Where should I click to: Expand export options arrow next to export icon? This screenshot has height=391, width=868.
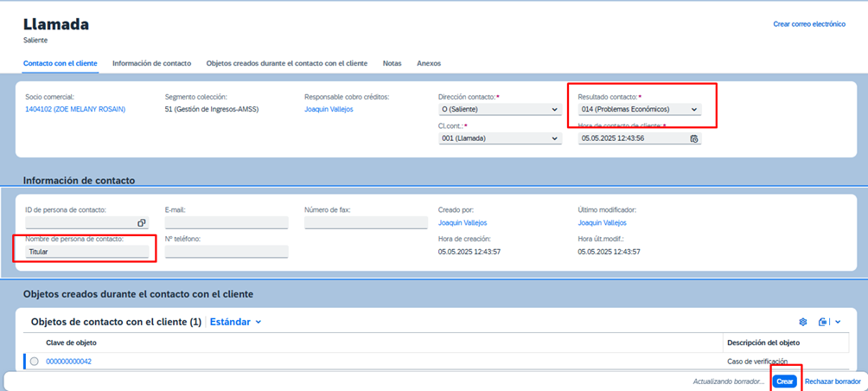click(837, 322)
